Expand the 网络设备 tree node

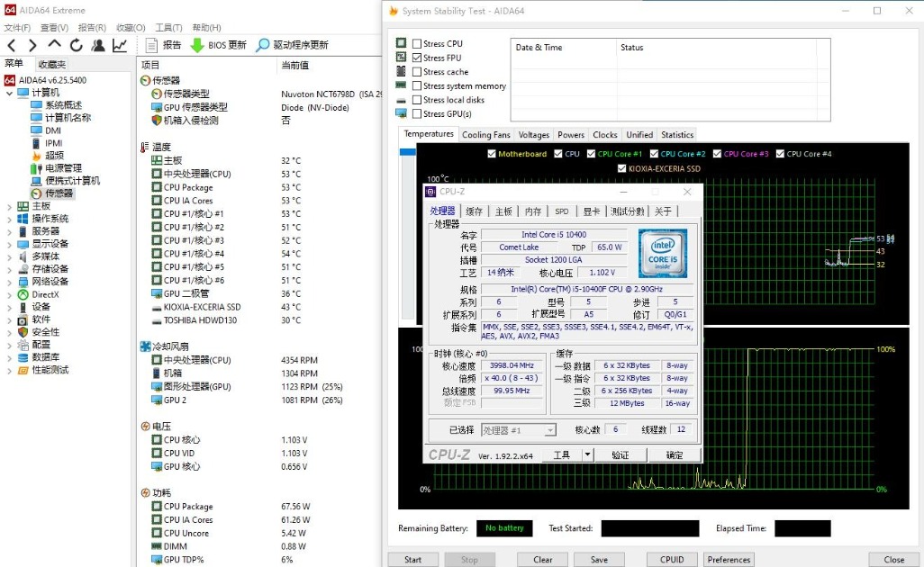click(x=9, y=282)
